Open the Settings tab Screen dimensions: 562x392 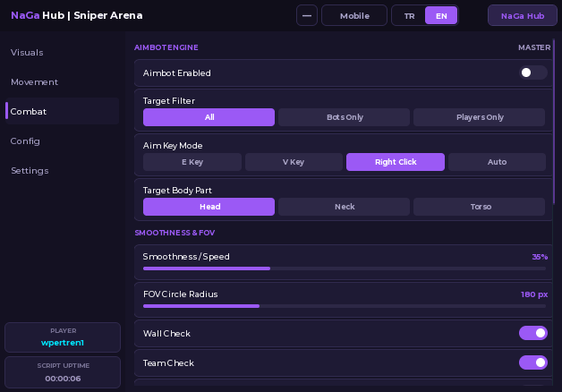63,171
